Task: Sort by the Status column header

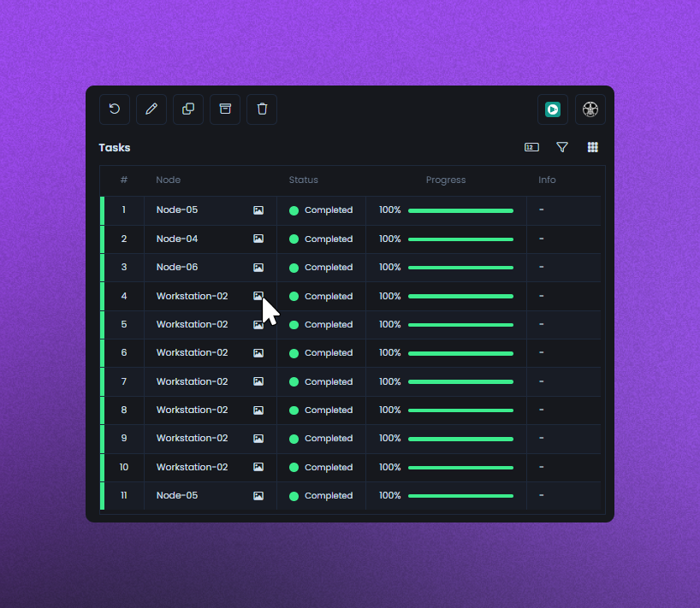Action: [x=304, y=180]
